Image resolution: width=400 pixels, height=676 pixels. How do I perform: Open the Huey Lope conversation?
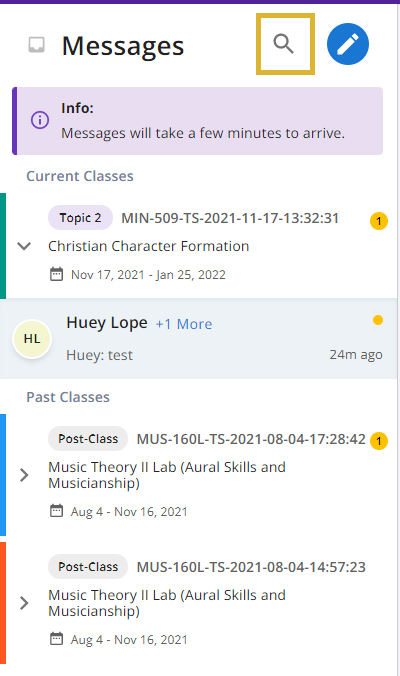[199, 339]
